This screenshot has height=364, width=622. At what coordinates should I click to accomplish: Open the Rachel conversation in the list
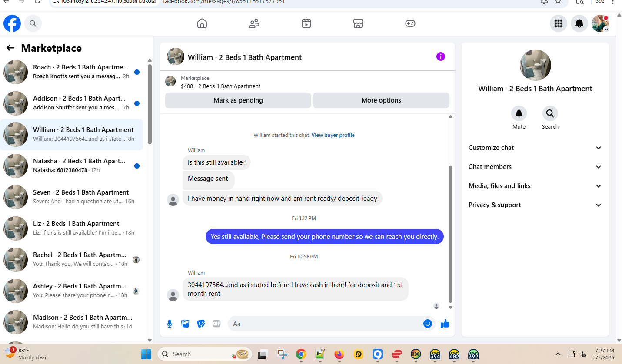72,260
